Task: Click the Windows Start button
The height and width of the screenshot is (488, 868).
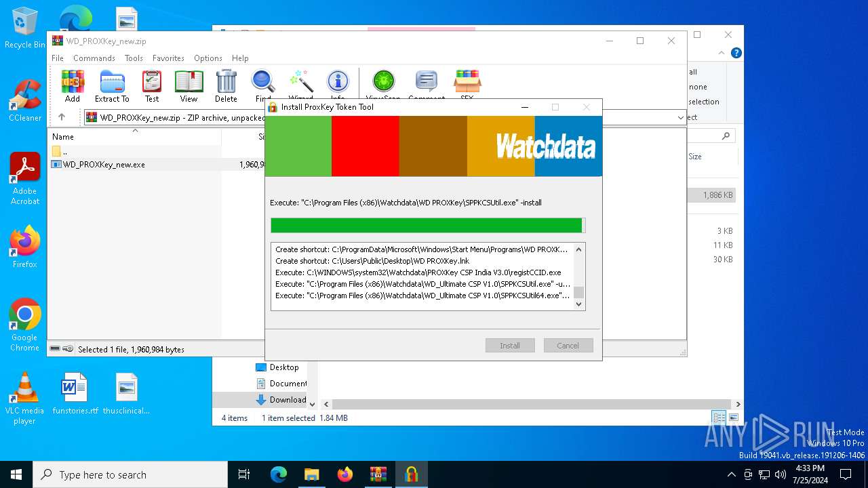Action: tap(16, 474)
